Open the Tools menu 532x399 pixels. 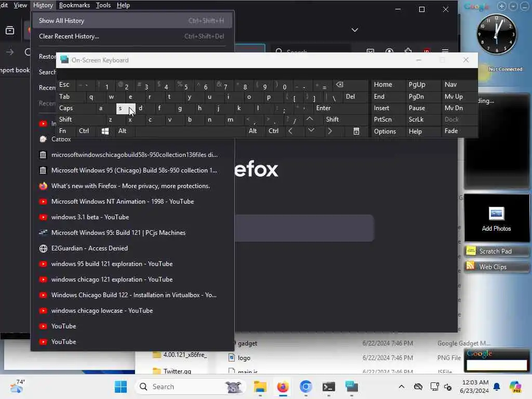coord(103,5)
